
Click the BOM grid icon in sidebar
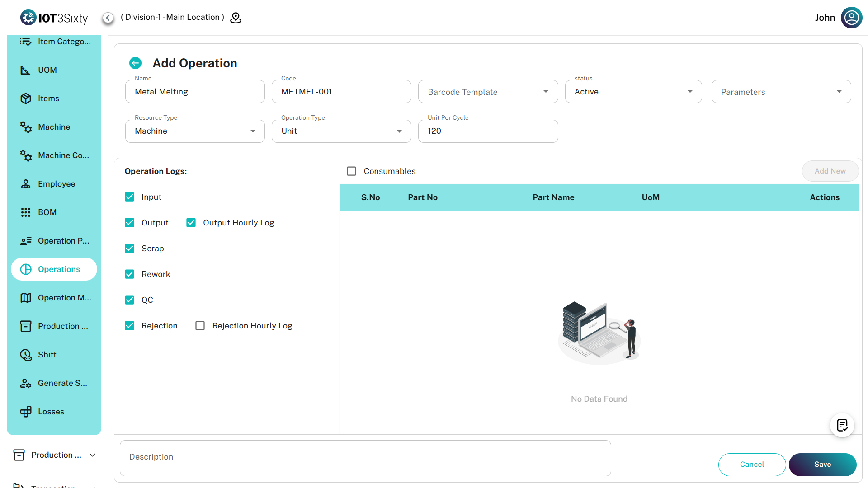(x=26, y=212)
